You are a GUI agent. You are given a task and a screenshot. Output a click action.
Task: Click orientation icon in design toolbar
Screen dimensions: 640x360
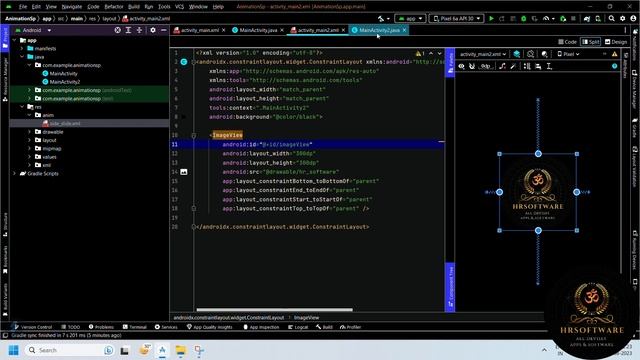point(530,54)
